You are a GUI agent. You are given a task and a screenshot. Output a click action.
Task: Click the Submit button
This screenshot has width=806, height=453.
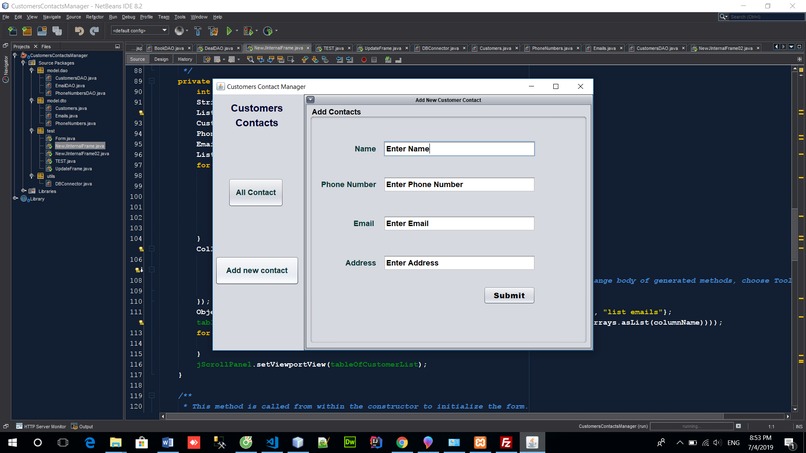(509, 295)
